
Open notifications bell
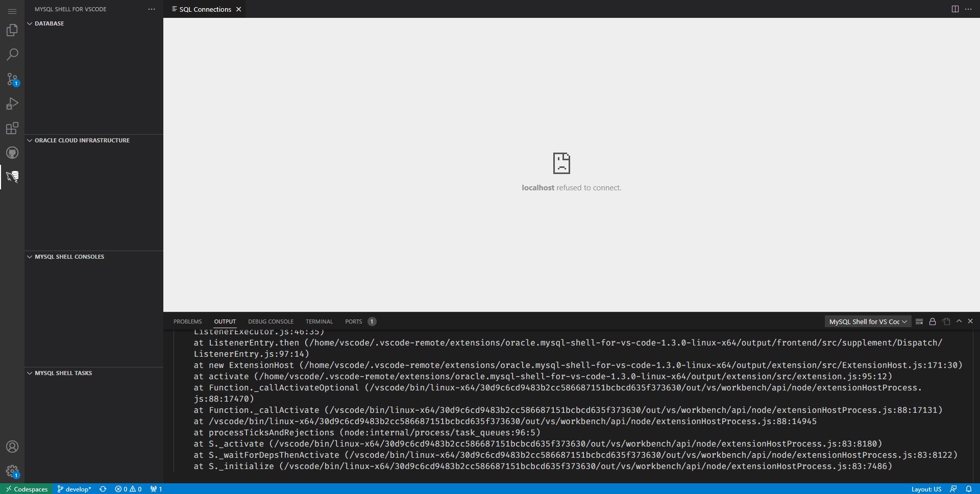pyautogui.click(x=969, y=489)
